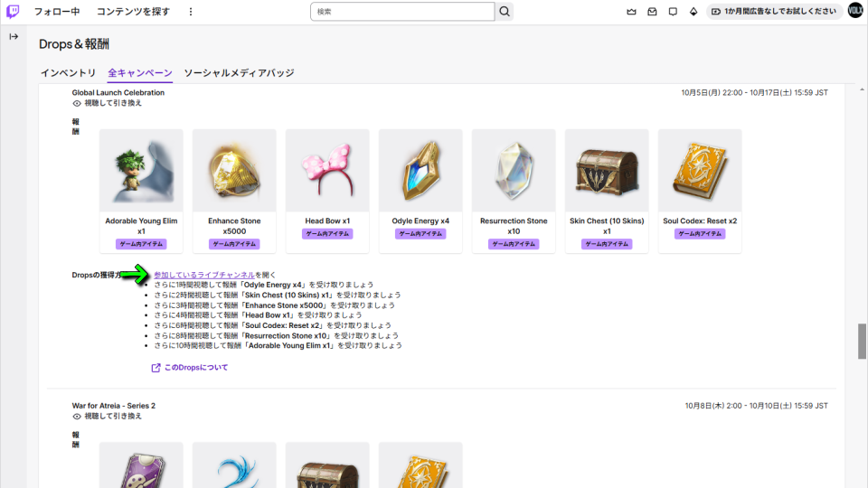Click the search magnifier button

click(505, 12)
